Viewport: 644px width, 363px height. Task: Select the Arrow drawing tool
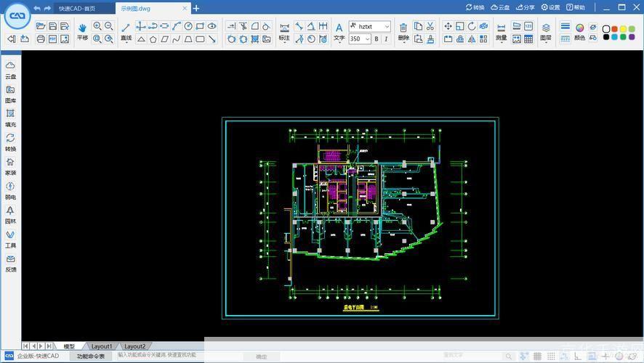[212, 39]
